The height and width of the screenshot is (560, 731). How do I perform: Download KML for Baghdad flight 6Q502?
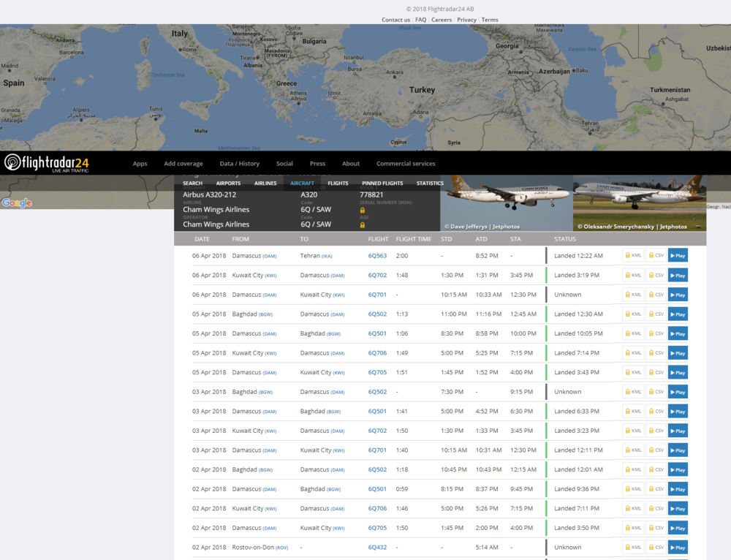coord(632,314)
